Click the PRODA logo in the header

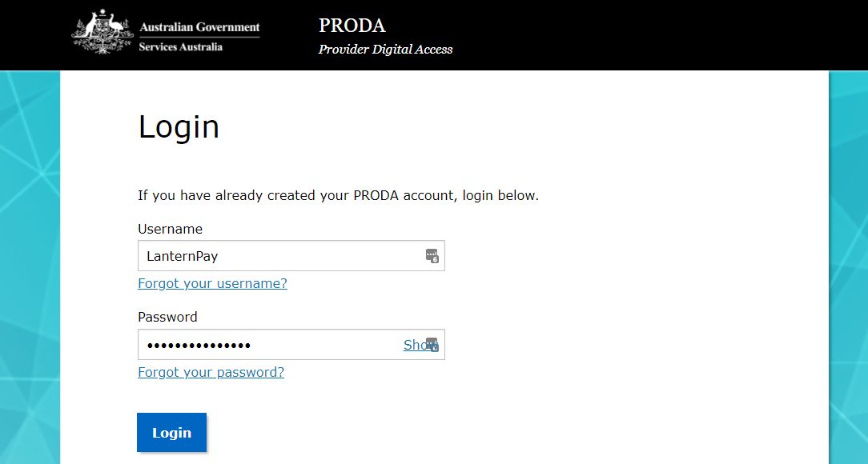coord(352,25)
